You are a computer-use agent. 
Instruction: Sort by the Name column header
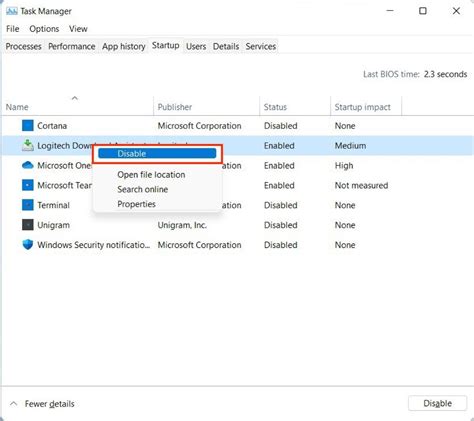click(x=17, y=107)
